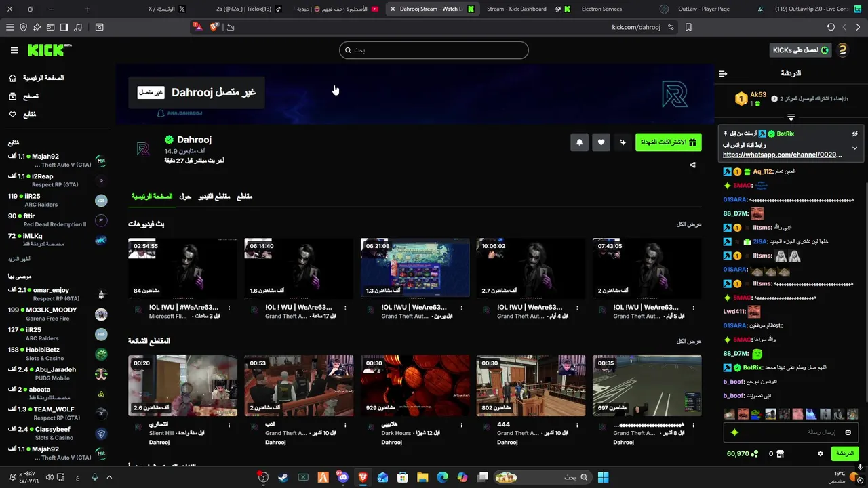Image resolution: width=868 pixels, height=488 pixels.
Task: Open the emoji picker in chat input
Action: 848,432
